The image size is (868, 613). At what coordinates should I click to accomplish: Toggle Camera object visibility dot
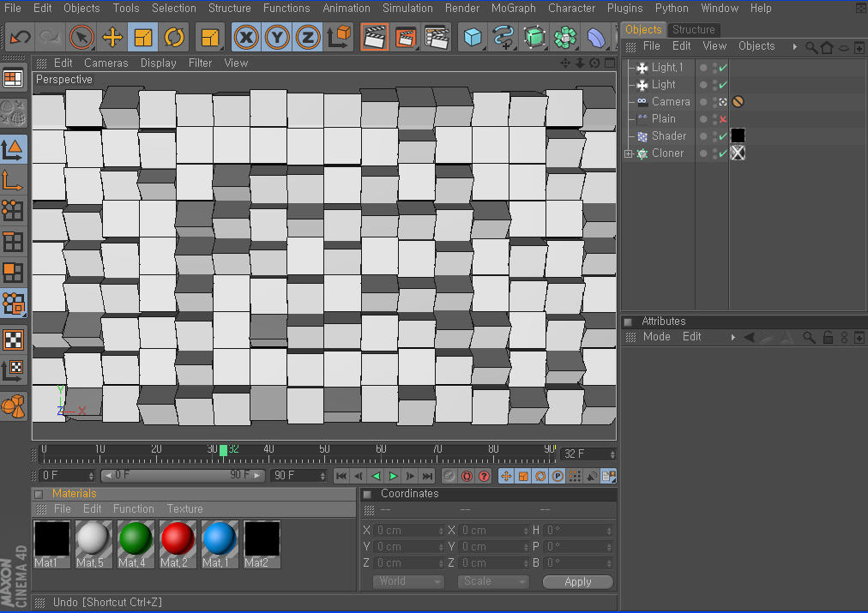click(703, 102)
